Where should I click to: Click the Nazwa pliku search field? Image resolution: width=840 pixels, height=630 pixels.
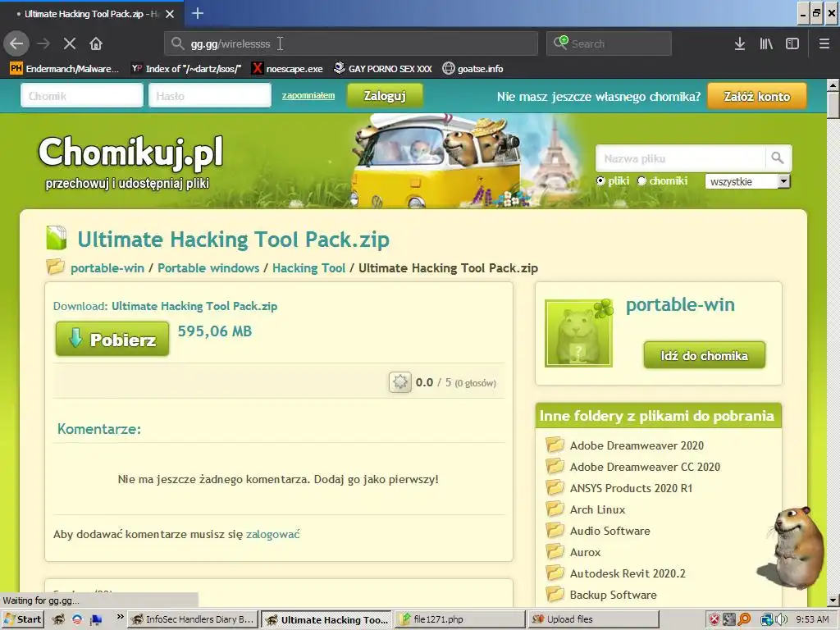point(680,158)
